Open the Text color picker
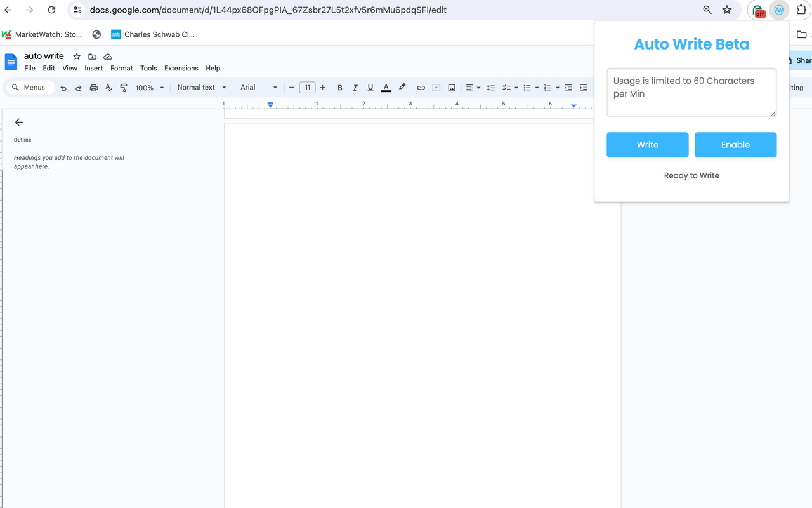 (386, 87)
